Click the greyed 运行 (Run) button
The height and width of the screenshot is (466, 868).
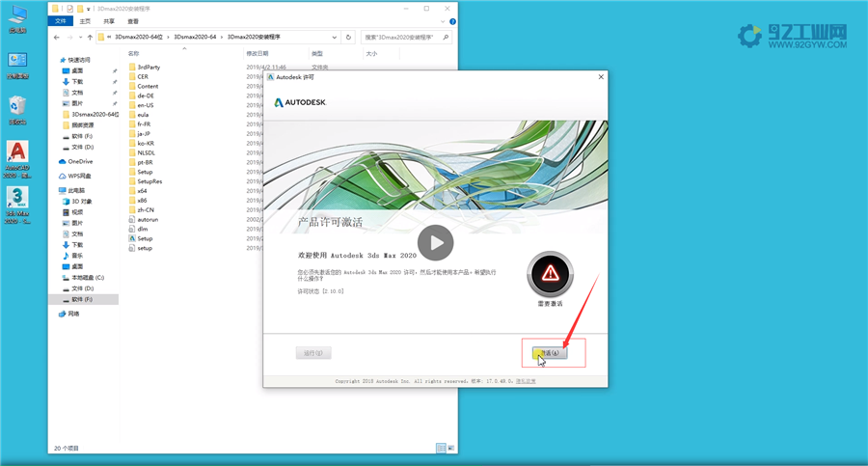(x=313, y=353)
